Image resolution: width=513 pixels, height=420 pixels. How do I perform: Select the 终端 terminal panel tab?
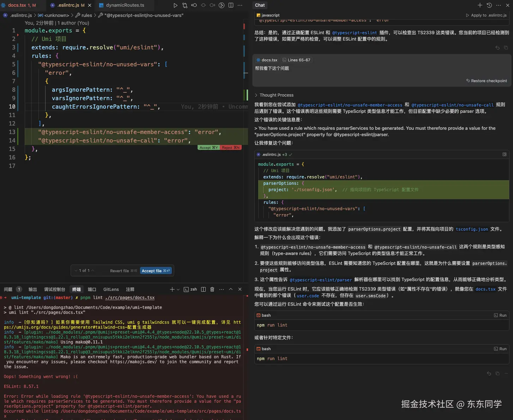click(x=77, y=289)
